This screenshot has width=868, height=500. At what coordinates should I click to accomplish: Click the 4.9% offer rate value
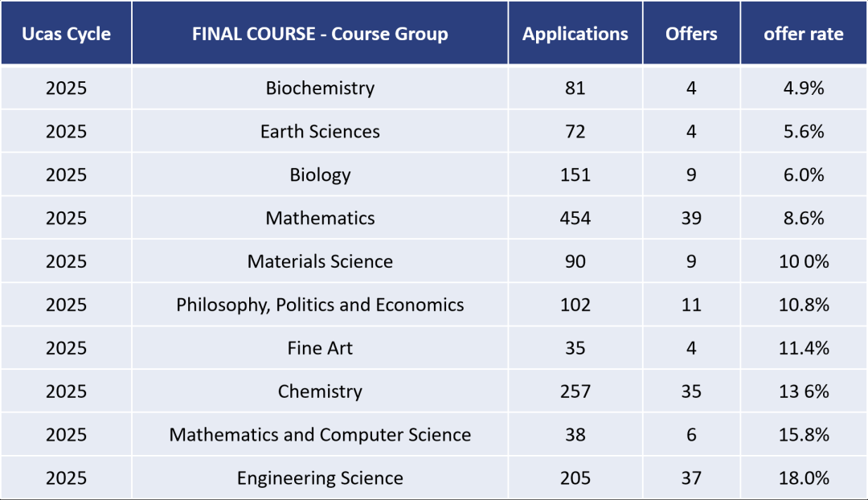coord(804,88)
